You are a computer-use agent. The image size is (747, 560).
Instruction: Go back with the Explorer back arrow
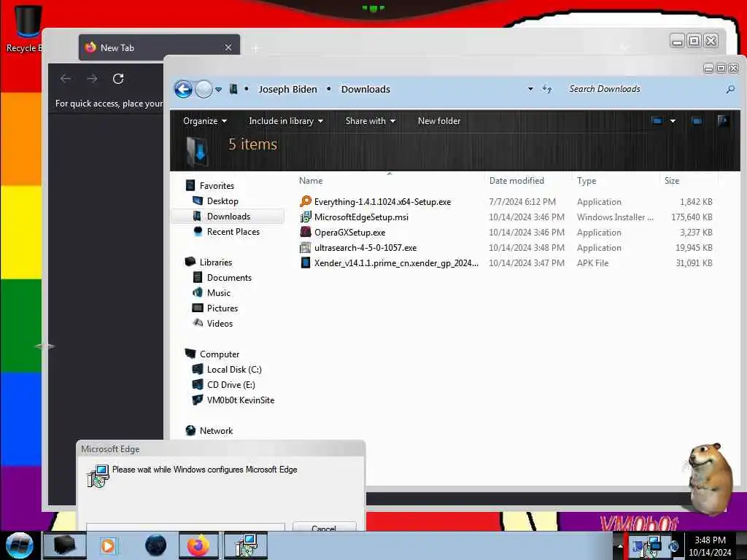[x=183, y=89]
